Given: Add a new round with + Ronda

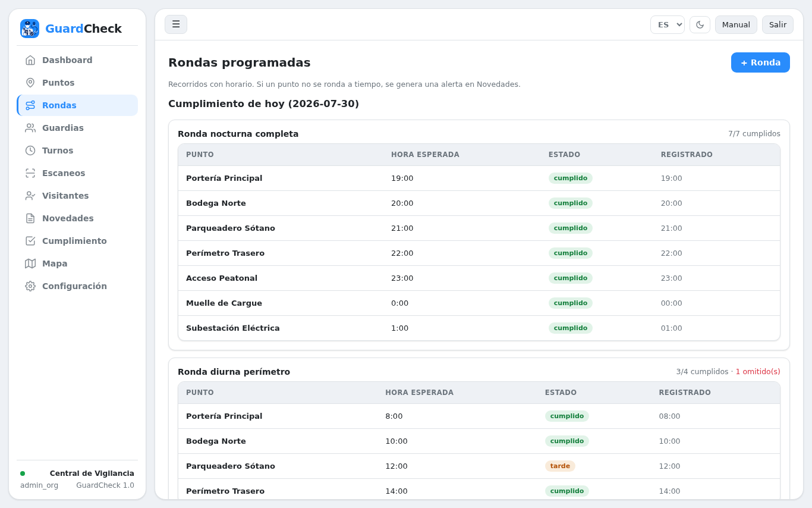Looking at the screenshot, I should pos(760,62).
